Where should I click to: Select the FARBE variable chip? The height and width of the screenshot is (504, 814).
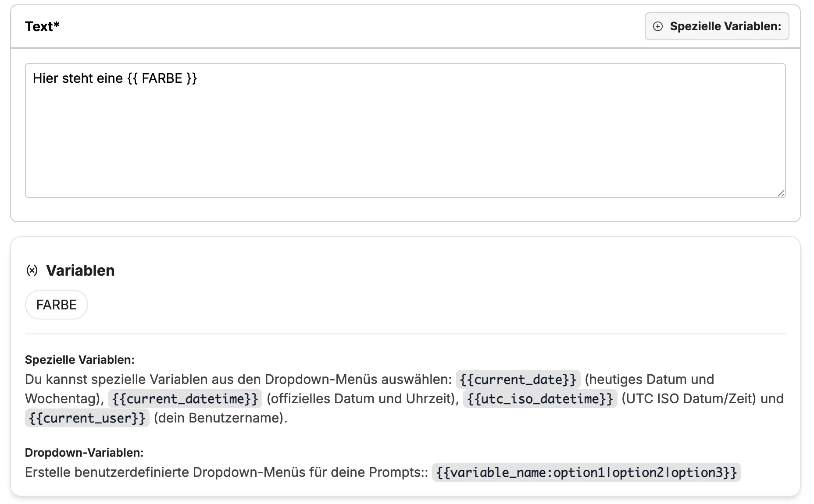[57, 305]
